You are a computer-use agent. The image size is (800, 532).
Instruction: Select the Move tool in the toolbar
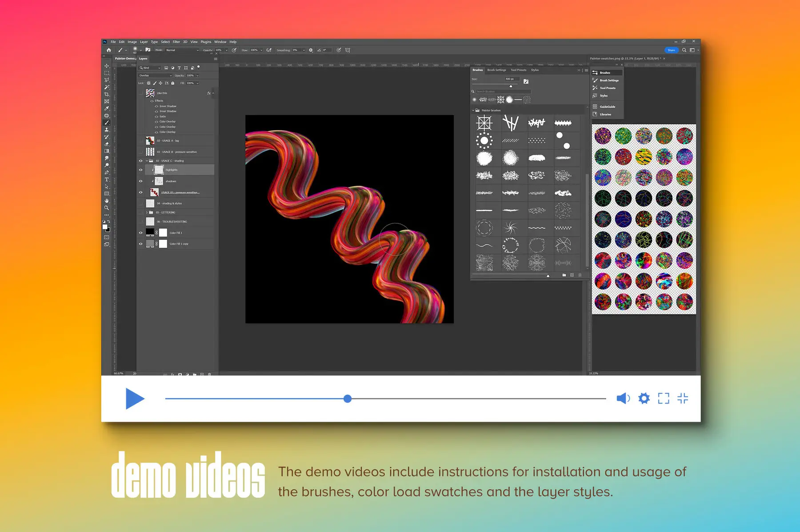coord(107,67)
